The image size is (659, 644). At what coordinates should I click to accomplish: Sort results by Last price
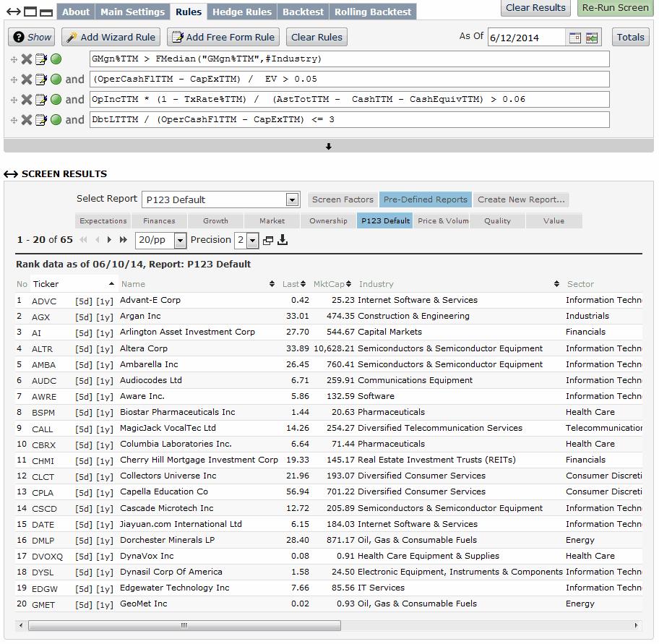pyautogui.click(x=303, y=284)
